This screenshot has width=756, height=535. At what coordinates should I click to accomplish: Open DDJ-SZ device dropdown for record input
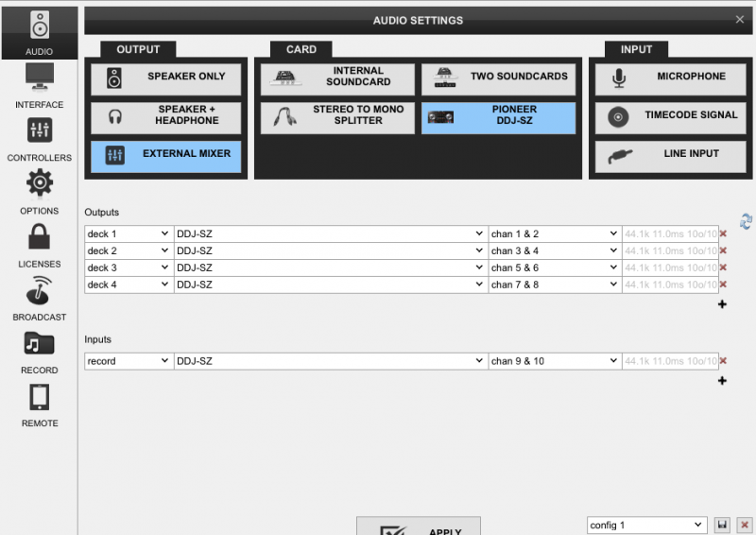click(331, 361)
